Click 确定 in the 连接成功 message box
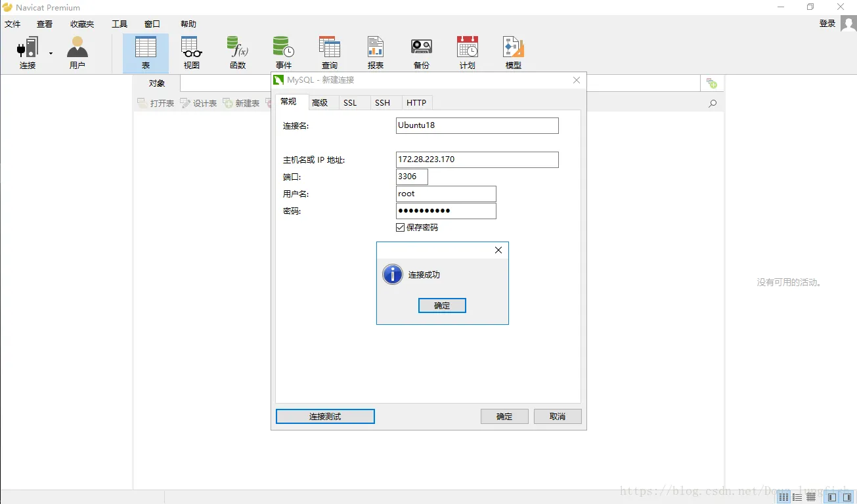This screenshot has width=857, height=504. click(442, 305)
